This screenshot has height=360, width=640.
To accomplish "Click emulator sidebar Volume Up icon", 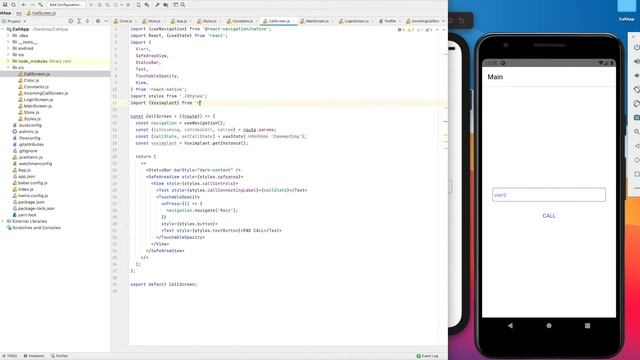I will coord(637,62).
